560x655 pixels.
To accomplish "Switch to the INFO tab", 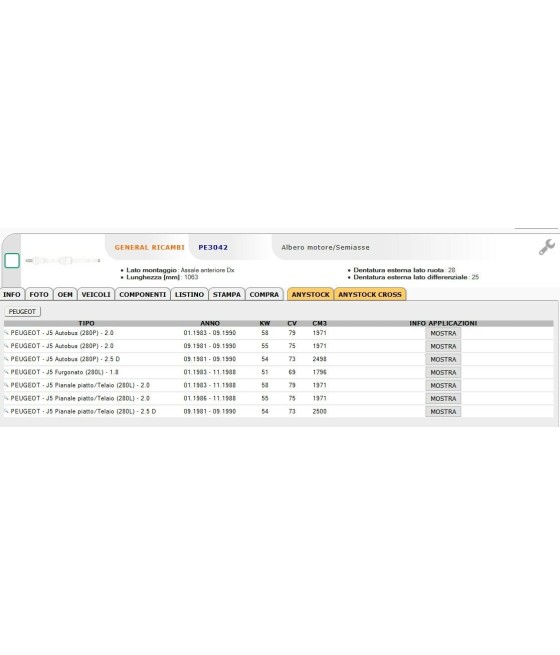I will 12,294.
